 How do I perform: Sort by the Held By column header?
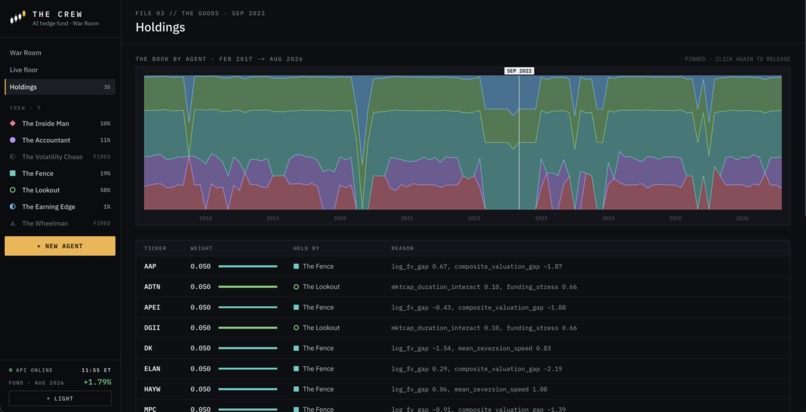click(306, 248)
